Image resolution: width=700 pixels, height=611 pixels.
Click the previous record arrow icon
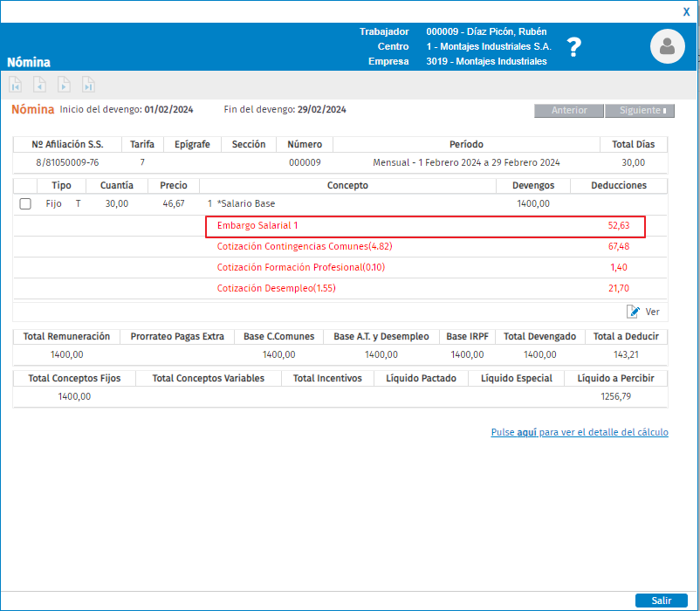(x=39, y=85)
